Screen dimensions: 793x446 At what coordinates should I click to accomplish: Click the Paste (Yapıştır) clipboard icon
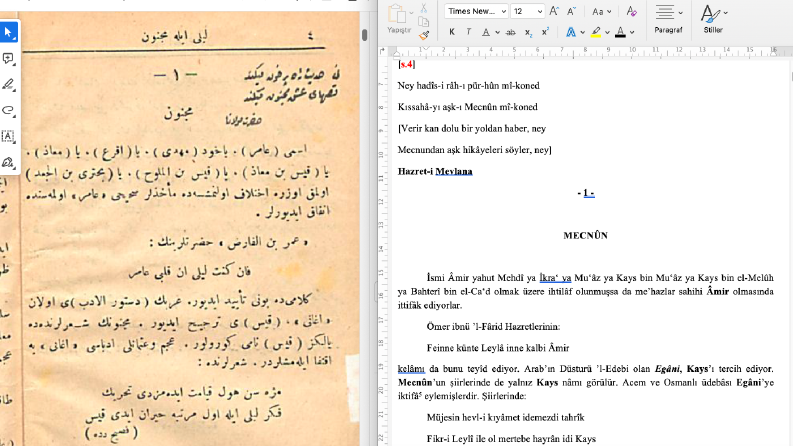(x=397, y=14)
